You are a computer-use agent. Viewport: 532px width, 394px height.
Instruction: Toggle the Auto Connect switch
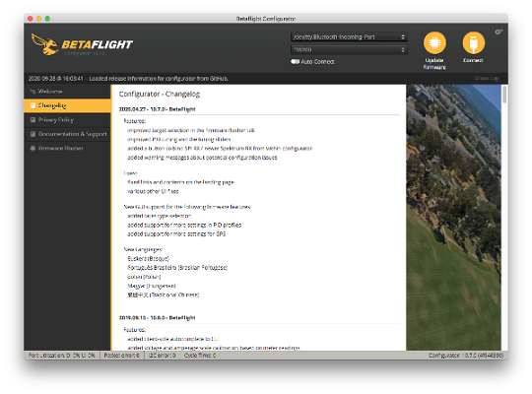pos(295,61)
